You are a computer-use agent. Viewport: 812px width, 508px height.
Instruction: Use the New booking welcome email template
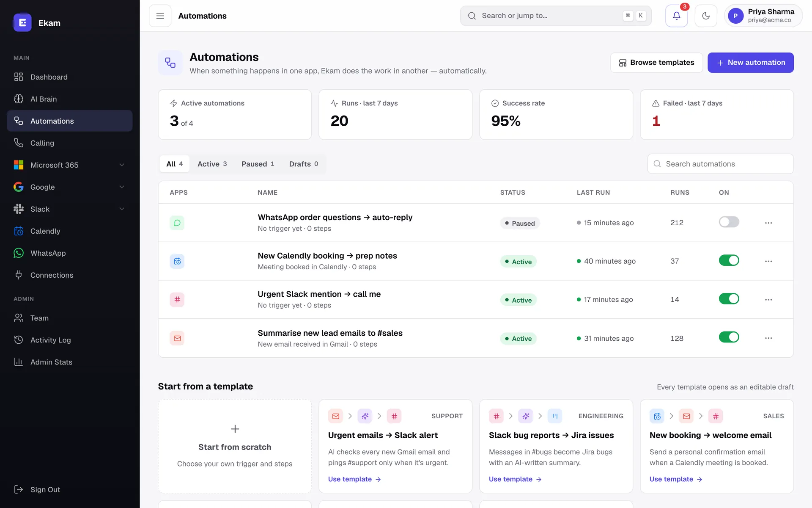(x=676, y=479)
